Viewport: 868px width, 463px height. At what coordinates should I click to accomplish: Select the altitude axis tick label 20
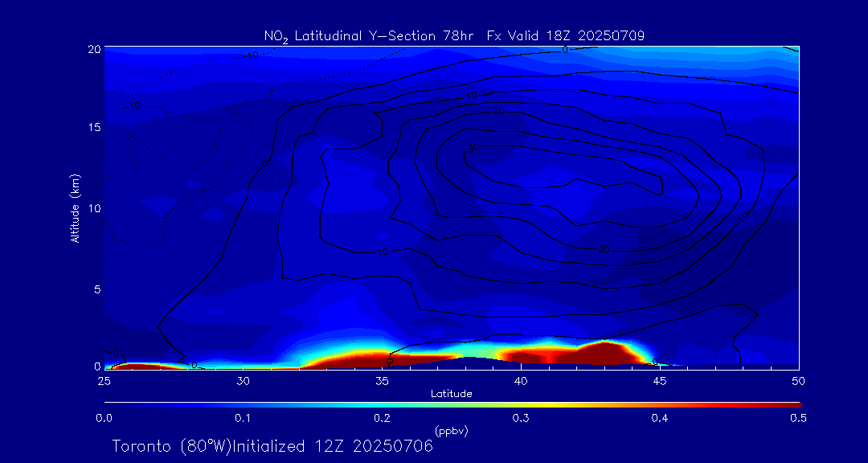click(94, 48)
